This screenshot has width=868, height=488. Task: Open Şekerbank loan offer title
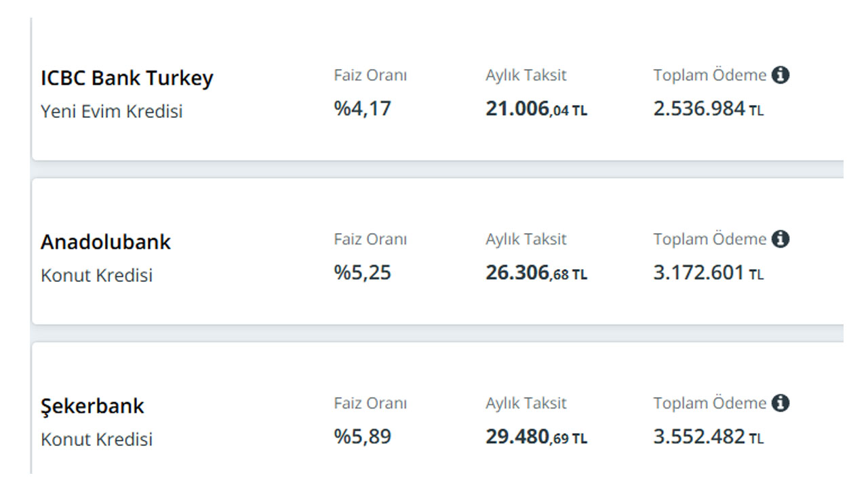[x=92, y=406]
